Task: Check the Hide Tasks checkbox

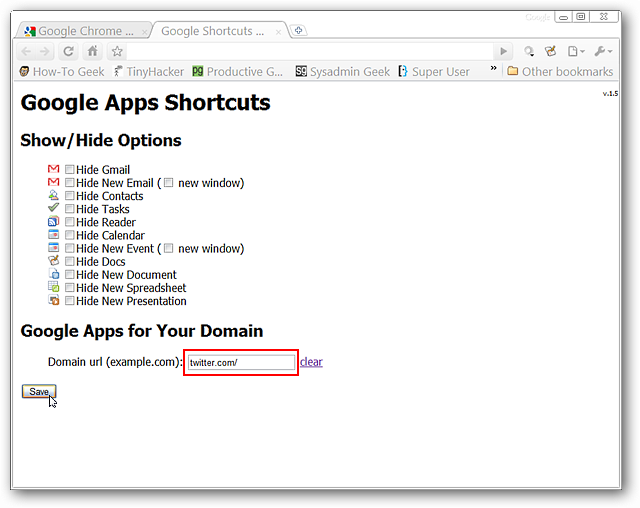Action: (70, 209)
